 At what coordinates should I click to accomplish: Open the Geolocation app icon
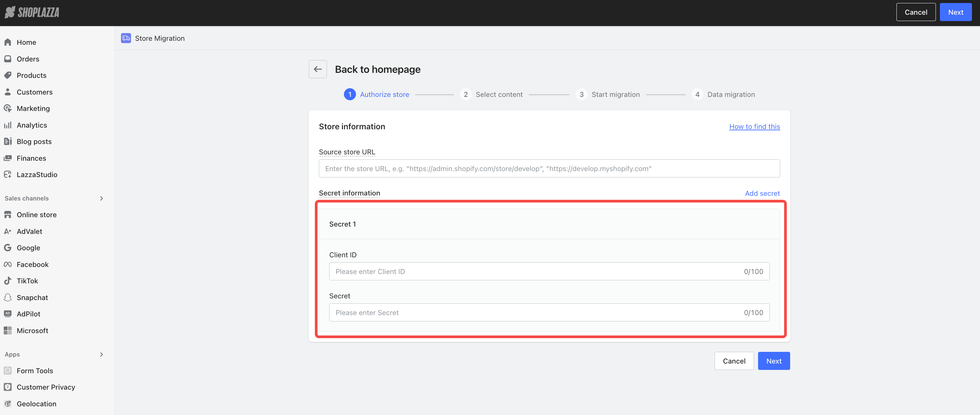[x=8, y=404]
